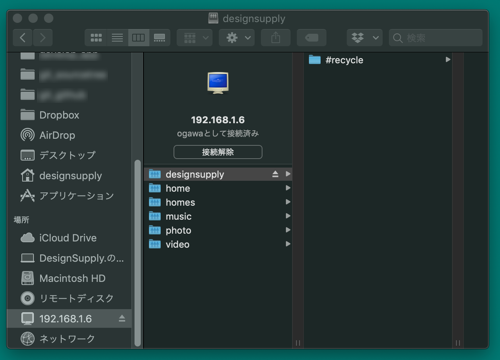Switch to icon grid view
This screenshot has height=360, width=500.
point(96,38)
